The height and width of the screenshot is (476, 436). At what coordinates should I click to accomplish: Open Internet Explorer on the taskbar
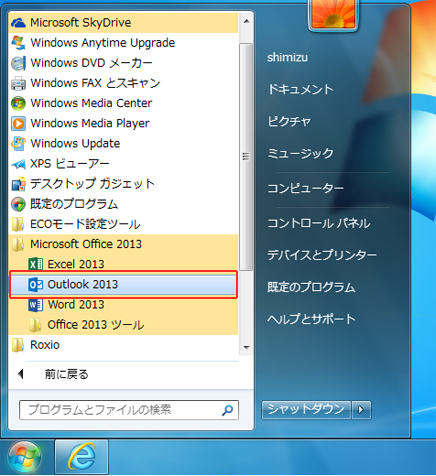(x=81, y=457)
